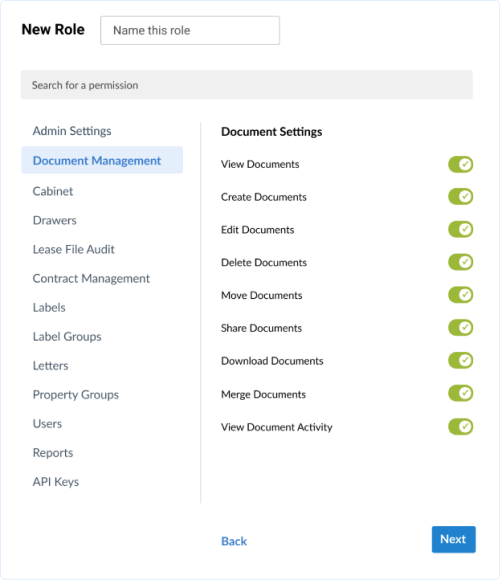Click the Back link

(234, 541)
